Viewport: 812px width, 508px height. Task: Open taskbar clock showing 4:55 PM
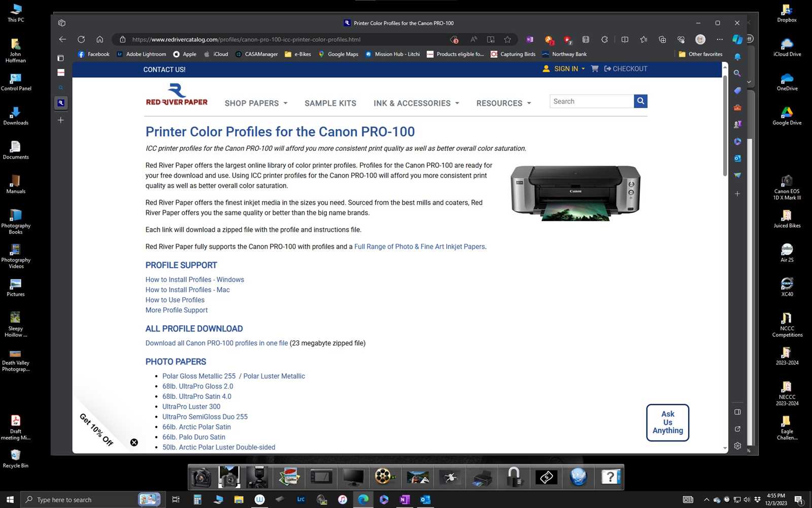[x=776, y=499]
